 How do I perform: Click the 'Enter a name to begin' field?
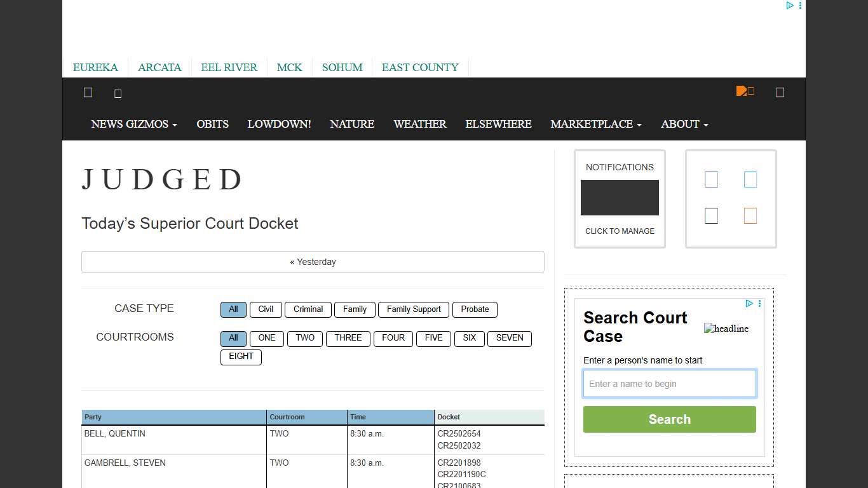pyautogui.click(x=669, y=384)
